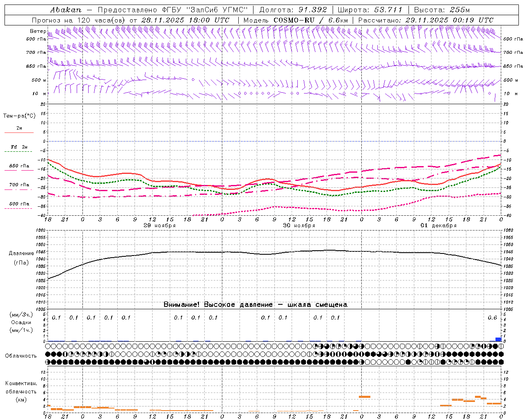
Task: Click the '(км)' unit under convective cloudiness
Action: [21, 399]
